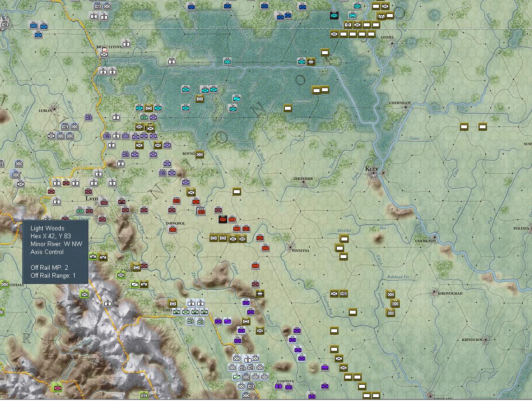The height and width of the screenshot is (413, 532).
Task: Click the Gomel city label
Action: 387,37
